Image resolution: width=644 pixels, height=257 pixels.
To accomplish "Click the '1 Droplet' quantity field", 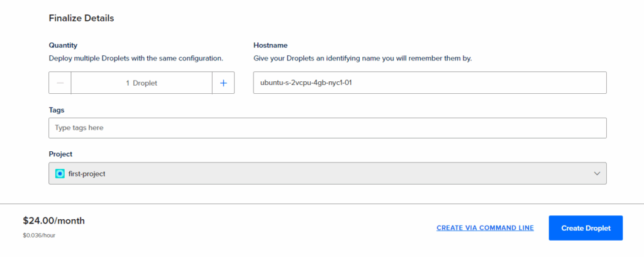I will (142, 83).
